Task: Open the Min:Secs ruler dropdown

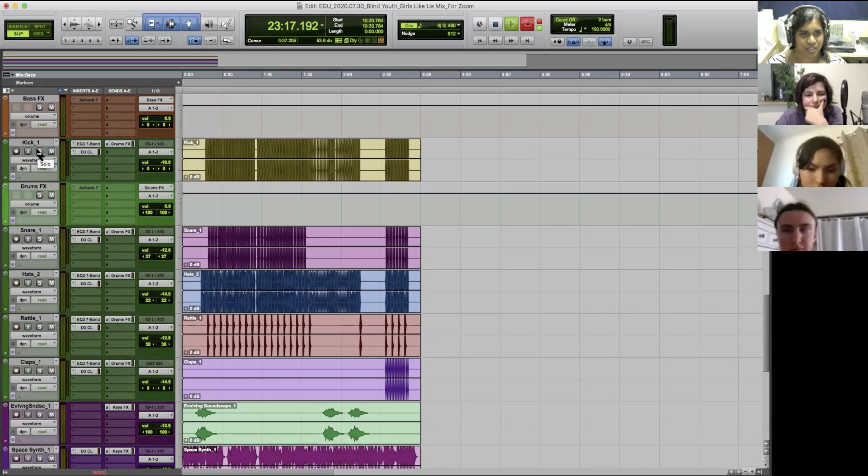Action: (x=12, y=75)
